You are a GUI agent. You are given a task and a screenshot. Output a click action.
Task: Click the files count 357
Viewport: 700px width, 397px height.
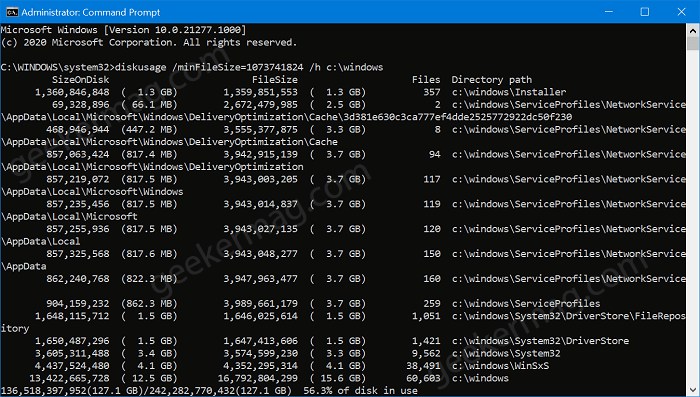coord(432,92)
